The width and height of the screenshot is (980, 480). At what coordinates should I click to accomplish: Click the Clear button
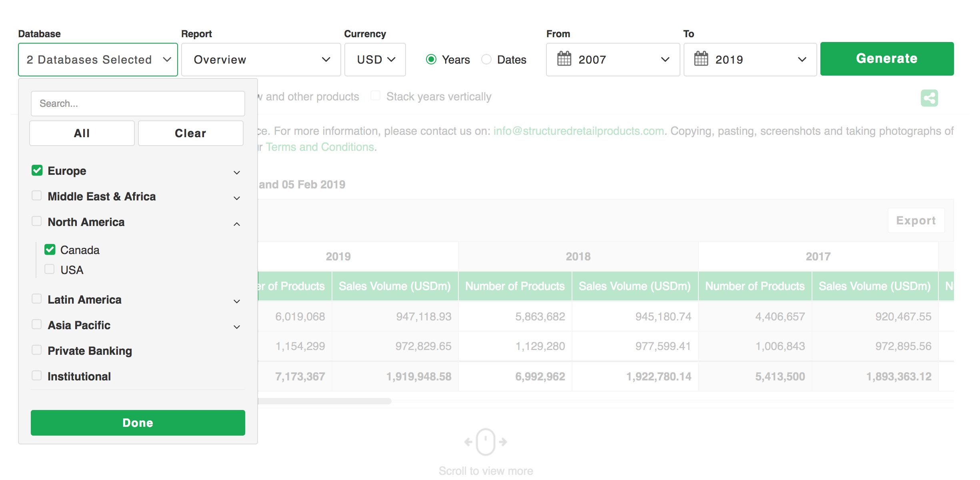[x=191, y=133]
